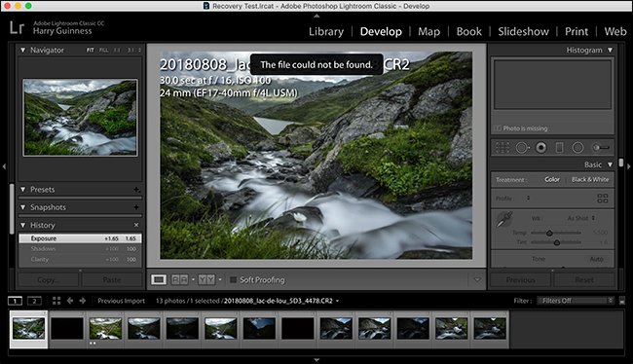This screenshot has width=633, height=364.
Task: Open Reference view mode dropdown arrow
Action: tap(193, 279)
